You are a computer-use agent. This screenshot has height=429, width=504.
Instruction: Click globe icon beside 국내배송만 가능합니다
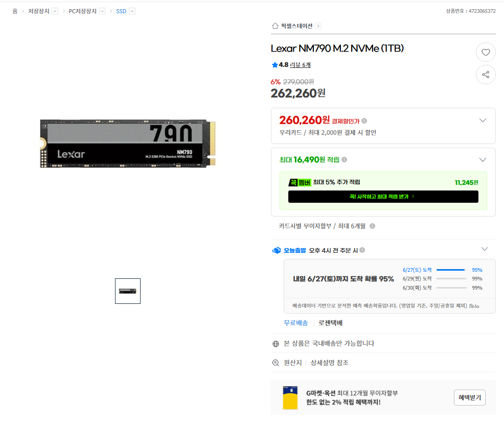click(x=276, y=344)
